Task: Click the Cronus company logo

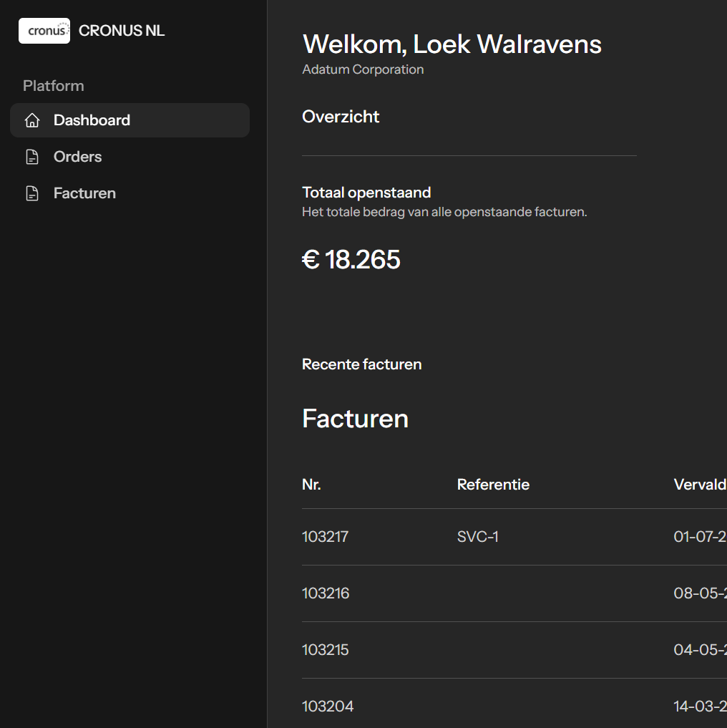Action: click(x=44, y=30)
